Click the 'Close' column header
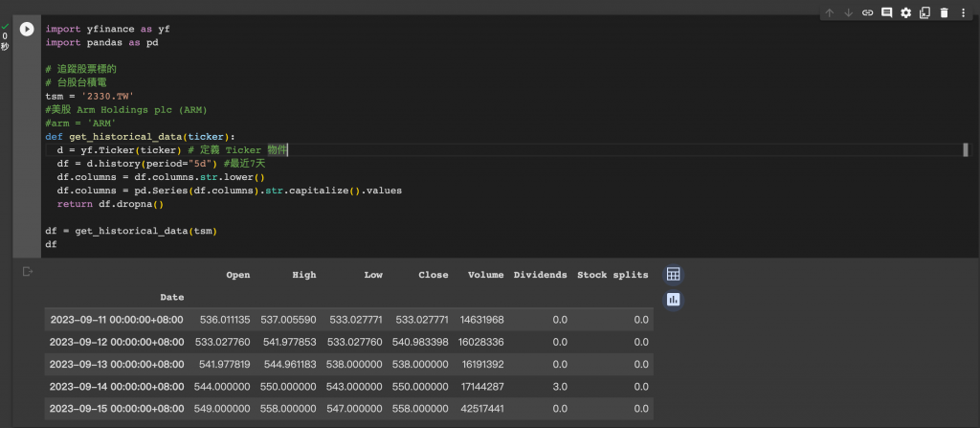Screen dimensions: 980x428 (434, 275)
